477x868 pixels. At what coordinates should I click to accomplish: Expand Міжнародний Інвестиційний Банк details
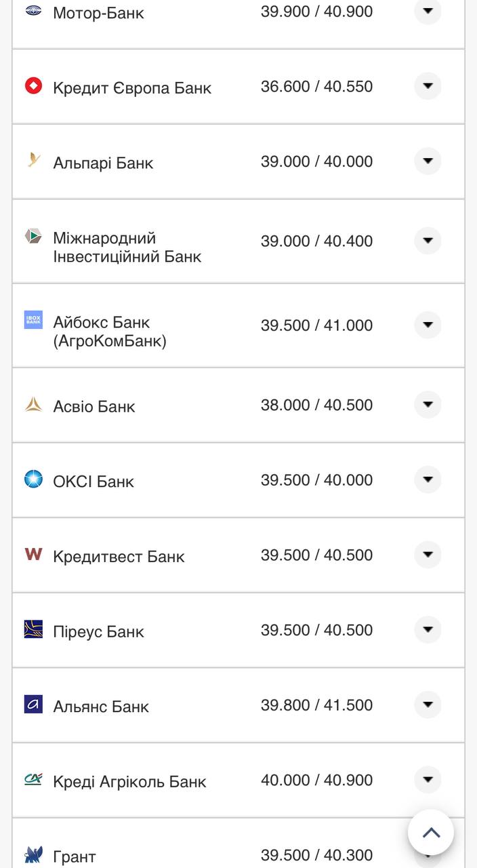(428, 241)
